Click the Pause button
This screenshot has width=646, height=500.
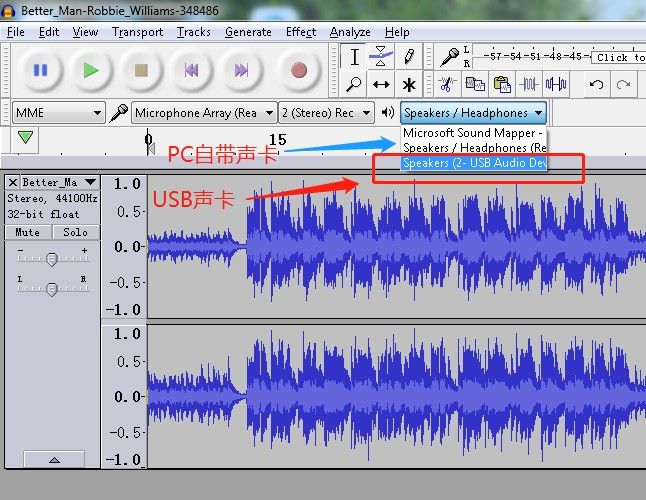pos(40,70)
